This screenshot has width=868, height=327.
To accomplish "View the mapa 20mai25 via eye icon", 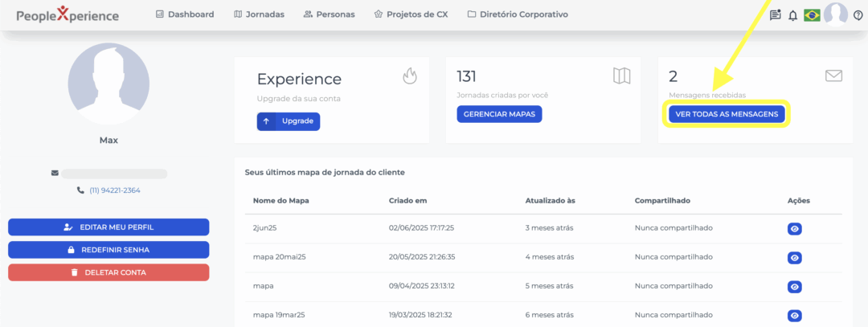I will point(794,258).
